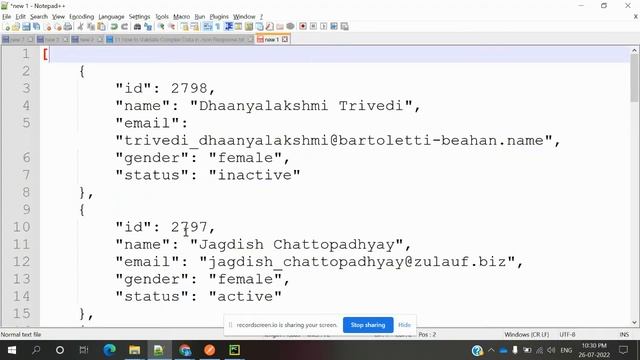
Task: Open the Run menu
Action: 200,17
